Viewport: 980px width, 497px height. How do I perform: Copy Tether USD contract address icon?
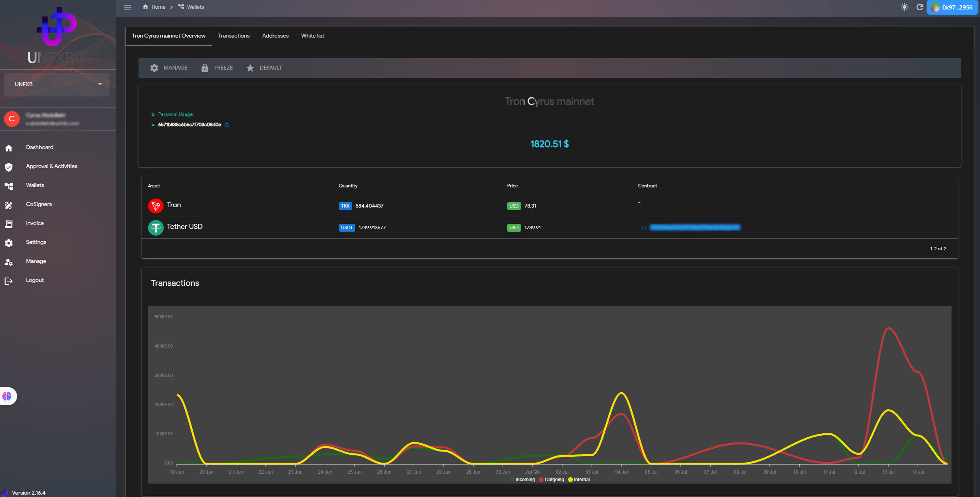pyautogui.click(x=644, y=228)
